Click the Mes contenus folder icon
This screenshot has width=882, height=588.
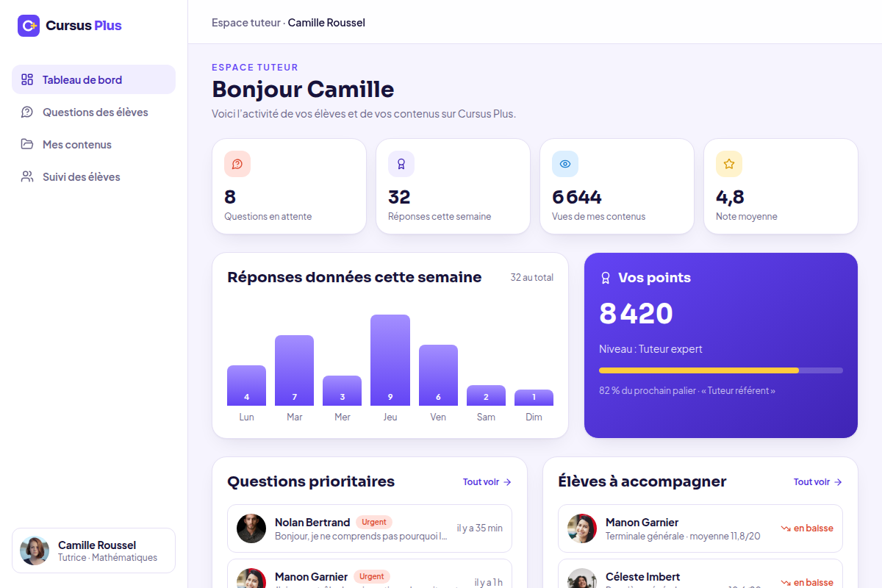(x=27, y=144)
